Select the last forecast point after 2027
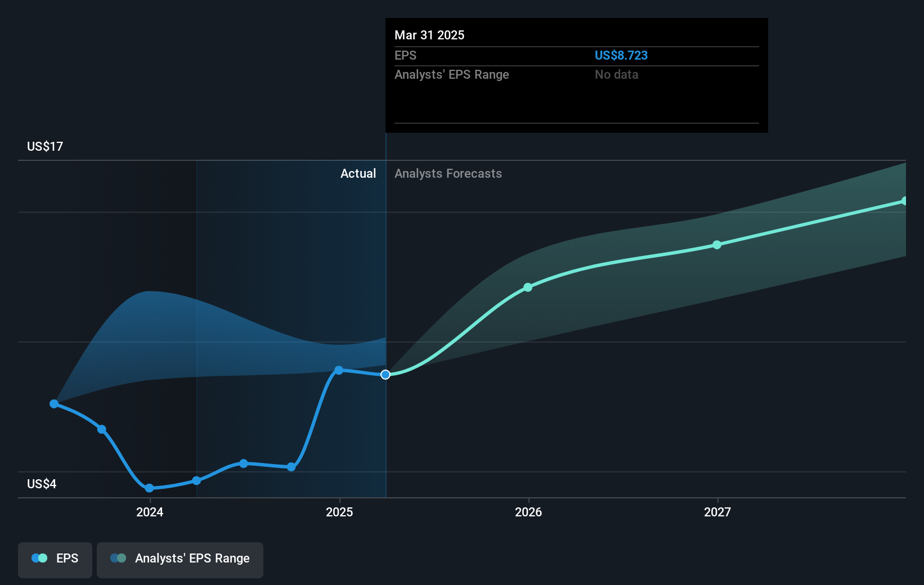Viewport: 924px width, 585px height. pos(904,201)
